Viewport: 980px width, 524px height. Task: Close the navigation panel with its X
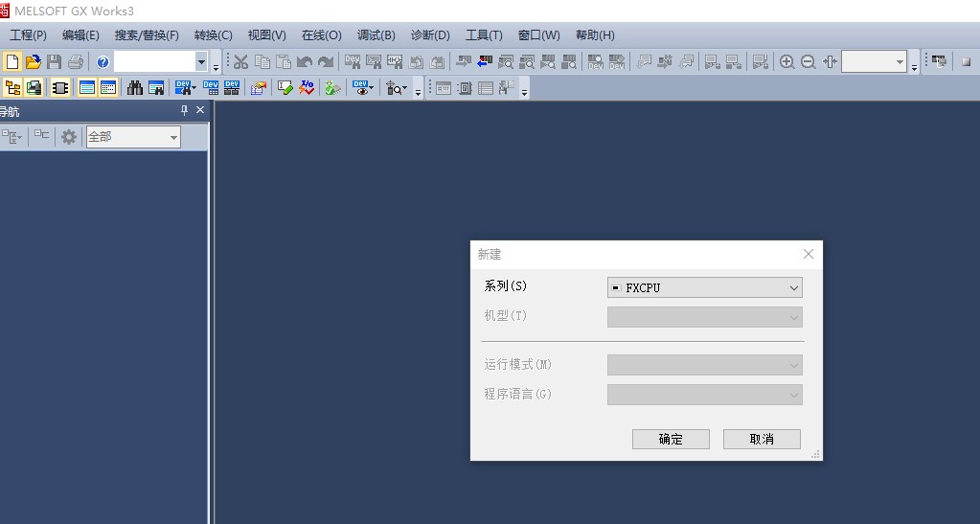[x=200, y=110]
